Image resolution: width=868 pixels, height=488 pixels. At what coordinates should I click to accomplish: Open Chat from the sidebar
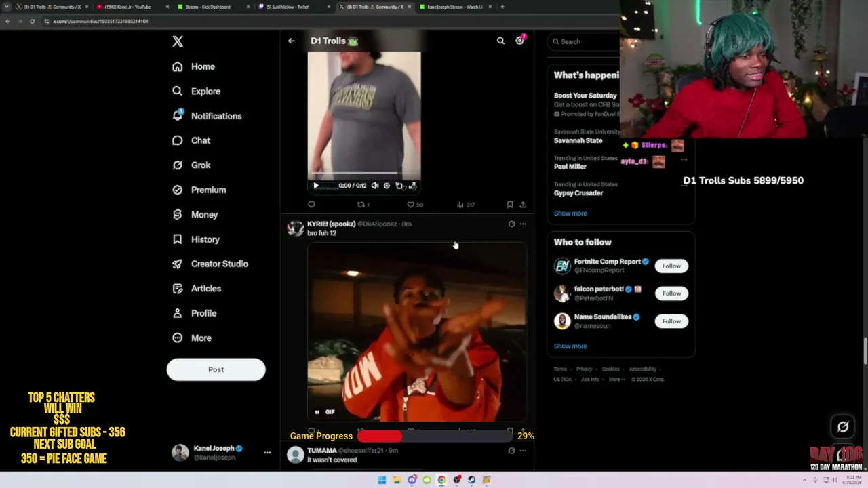point(191,140)
